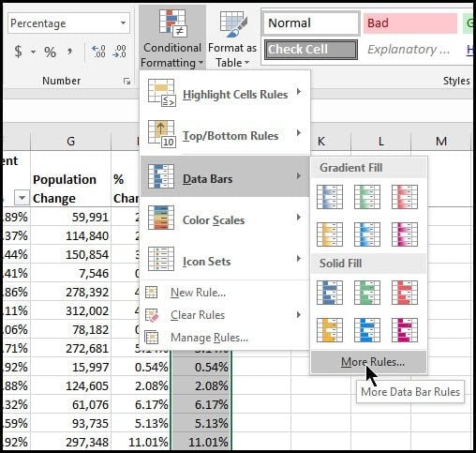Image resolution: width=476 pixels, height=453 pixels.
Task: Click the Decrease Decimal icon
Action: click(x=120, y=52)
